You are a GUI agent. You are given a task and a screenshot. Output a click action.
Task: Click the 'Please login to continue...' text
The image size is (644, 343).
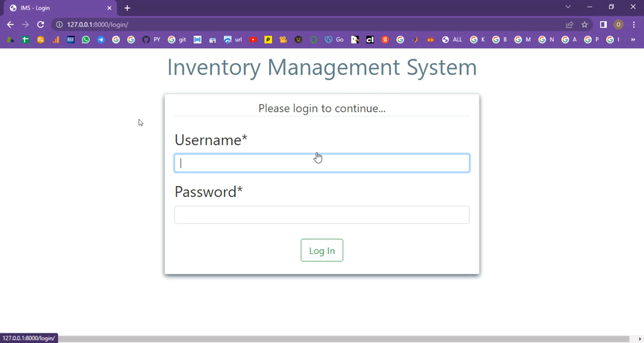pos(322,108)
